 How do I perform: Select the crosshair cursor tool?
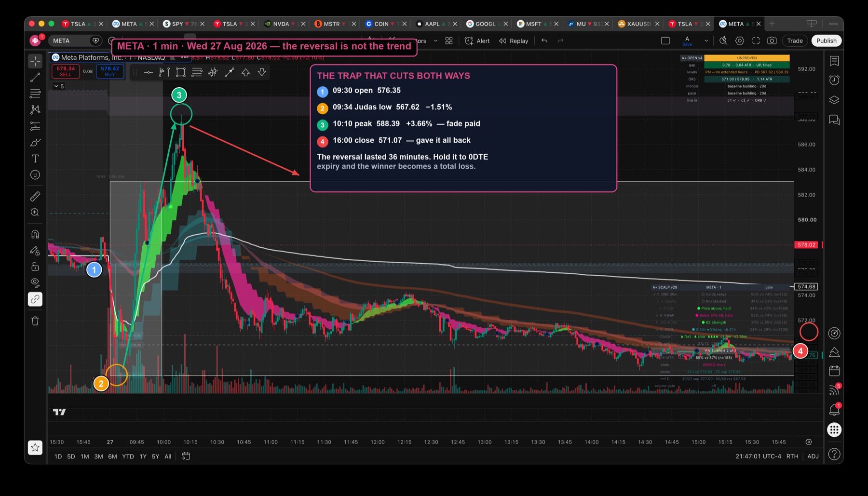[35, 61]
